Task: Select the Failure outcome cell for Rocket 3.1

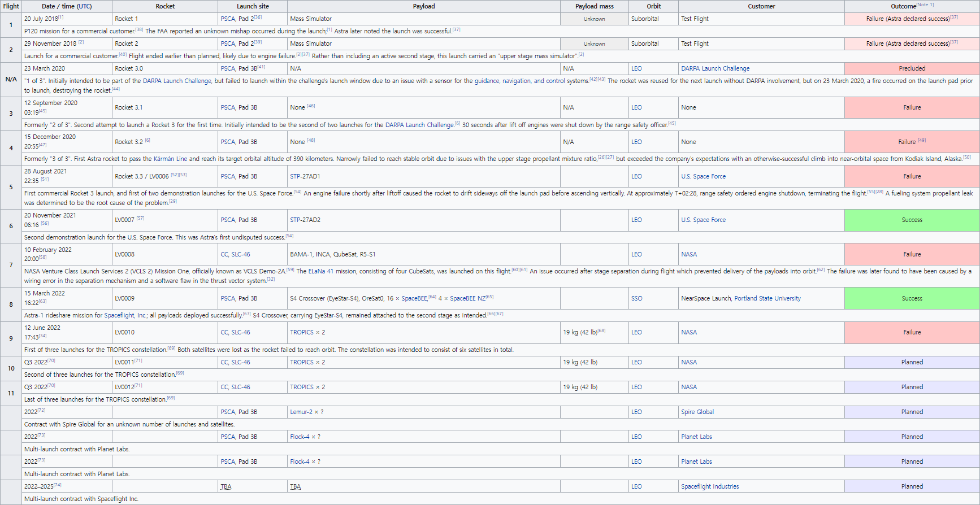Action: tap(912, 107)
